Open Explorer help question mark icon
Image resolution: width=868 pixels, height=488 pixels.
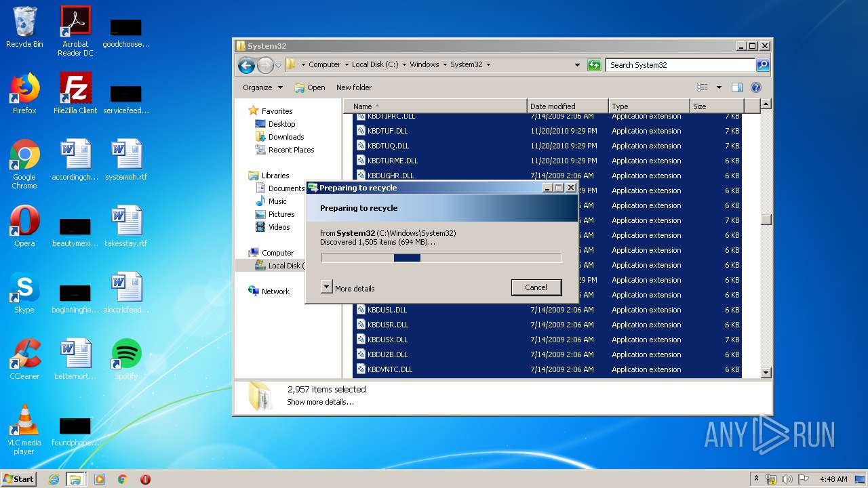[756, 87]
